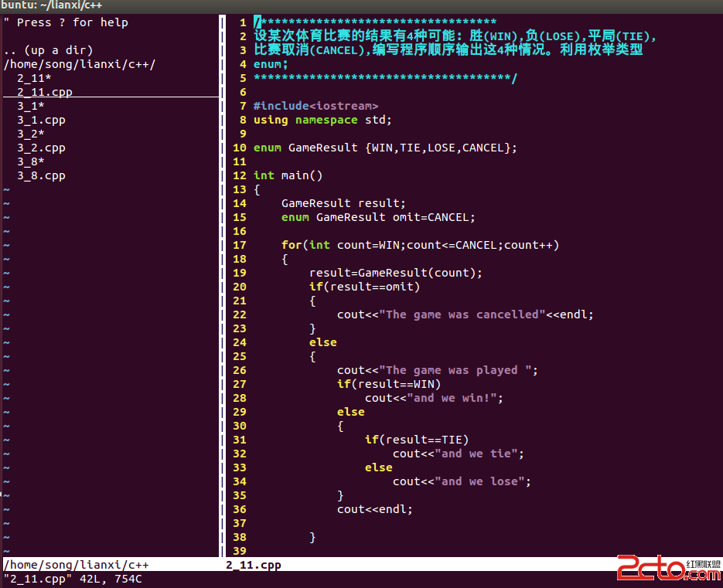
Task: Click the 'else' keyword on line 24
Action: [322, 342]
